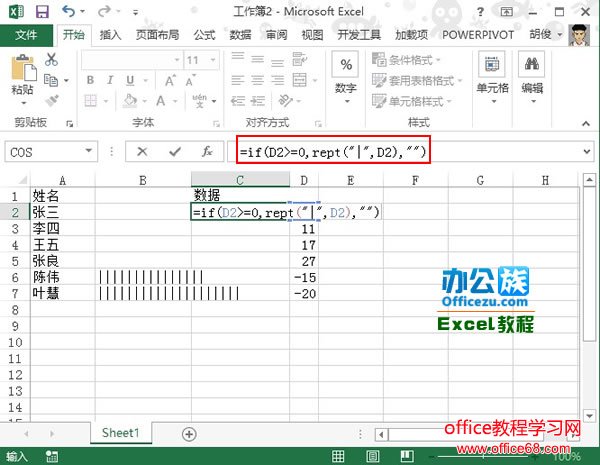600x465 pixels.
Task: Switch to page break preview in status bar
Action: [407, 456]
